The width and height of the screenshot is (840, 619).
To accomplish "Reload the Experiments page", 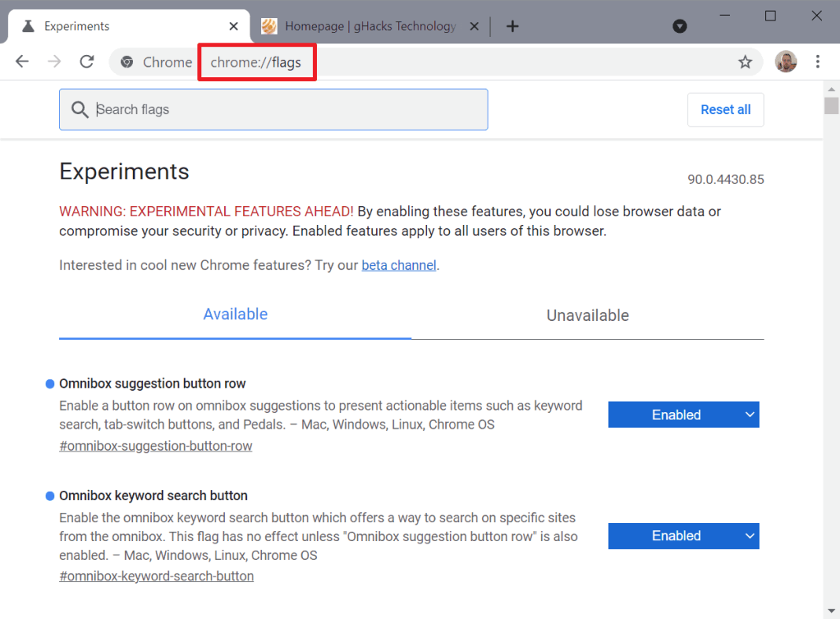I will [87, 61].
